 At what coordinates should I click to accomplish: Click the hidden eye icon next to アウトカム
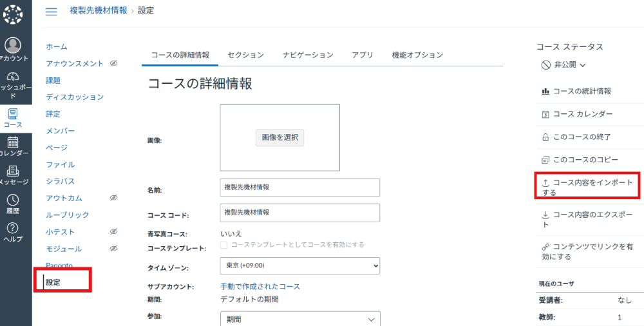(114, 198)
